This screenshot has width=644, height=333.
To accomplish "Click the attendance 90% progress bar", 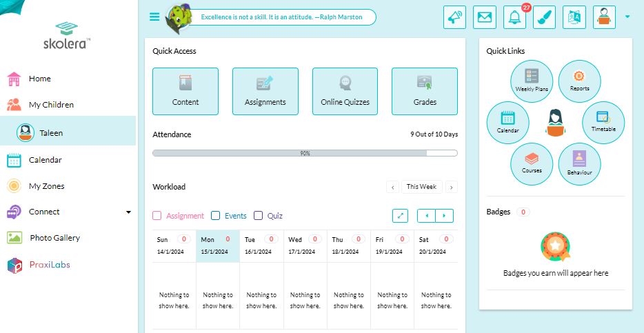I will coord(305,153).
